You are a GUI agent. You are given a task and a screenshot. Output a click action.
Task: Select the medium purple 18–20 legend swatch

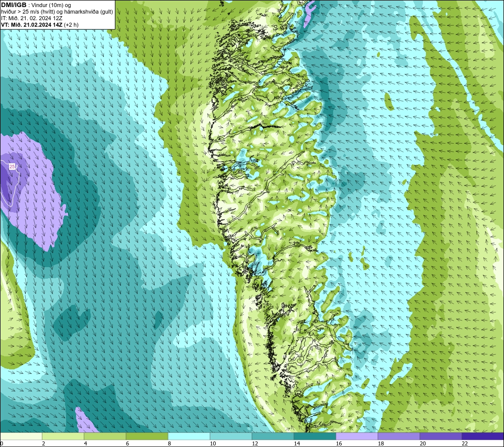(399, 436)
